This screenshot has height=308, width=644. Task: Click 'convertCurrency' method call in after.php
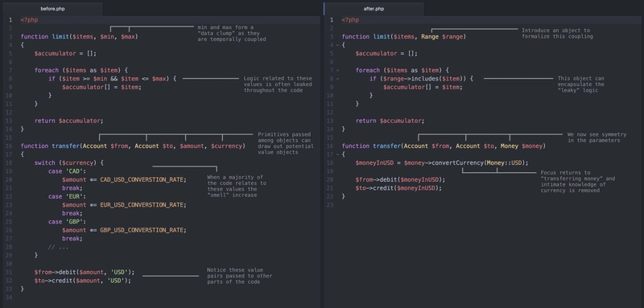[x=457, y=162]
